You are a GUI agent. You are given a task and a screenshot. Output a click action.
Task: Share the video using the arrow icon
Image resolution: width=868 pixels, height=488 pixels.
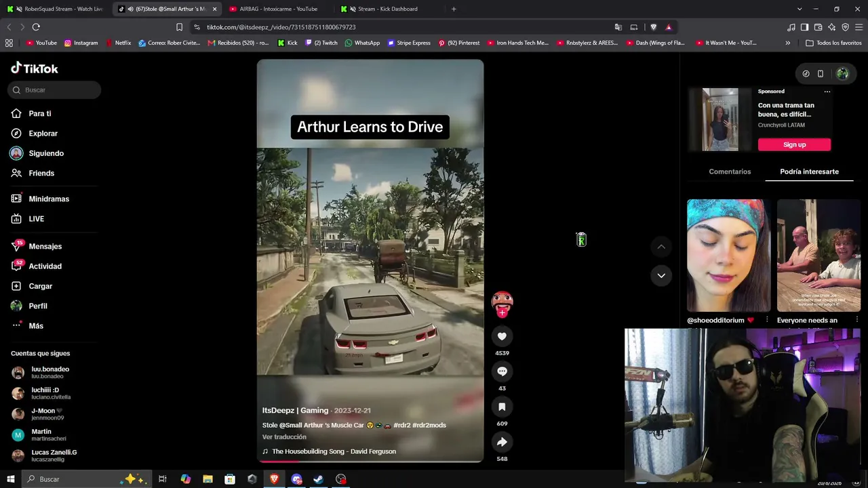(x=502, y=442)
